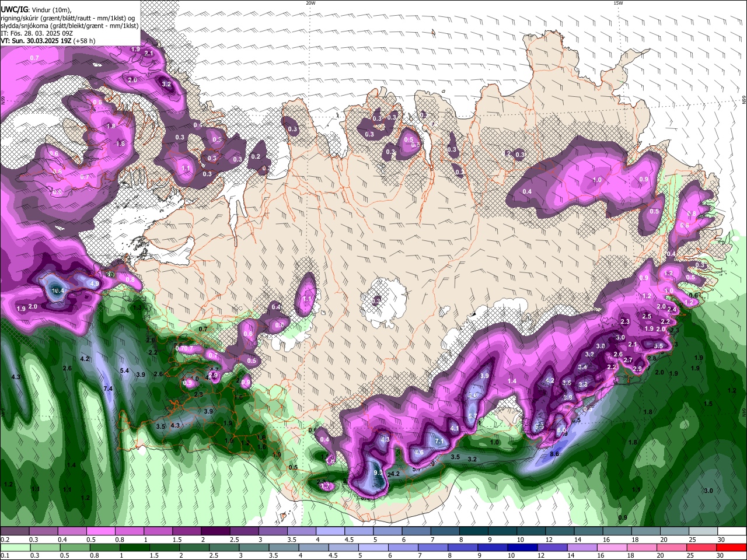Image resolution: width=747 pixels, height=560 pixels.
Task: Click the snow-scale swatch labeled 6
Action: [416, 531]
